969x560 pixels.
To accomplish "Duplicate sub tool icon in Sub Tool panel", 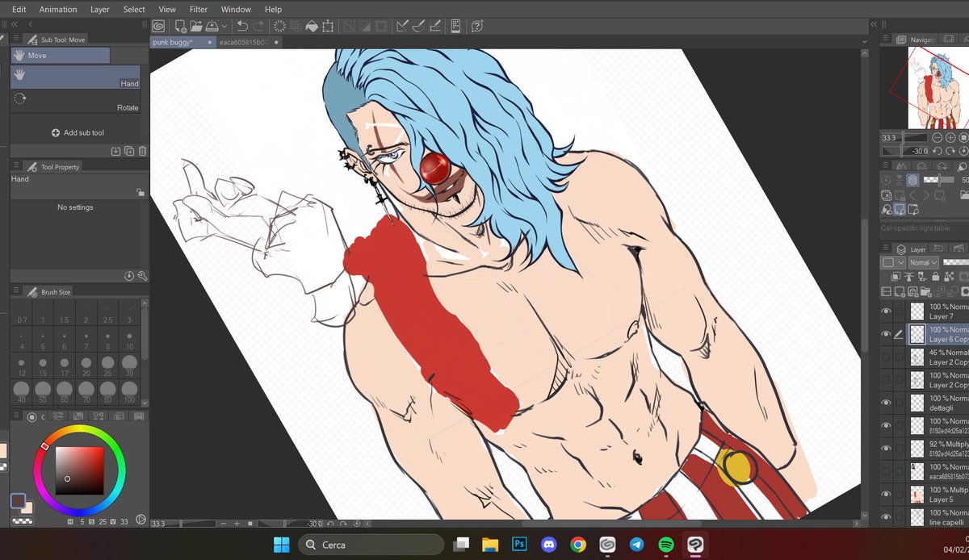I will [x=129, y=151].
